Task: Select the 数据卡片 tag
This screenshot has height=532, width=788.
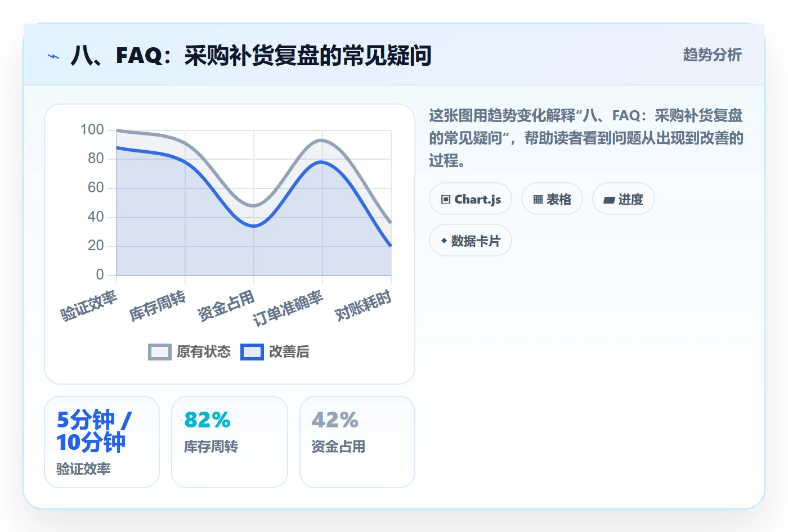Action: pyautogui.click(x=471, y=241)
